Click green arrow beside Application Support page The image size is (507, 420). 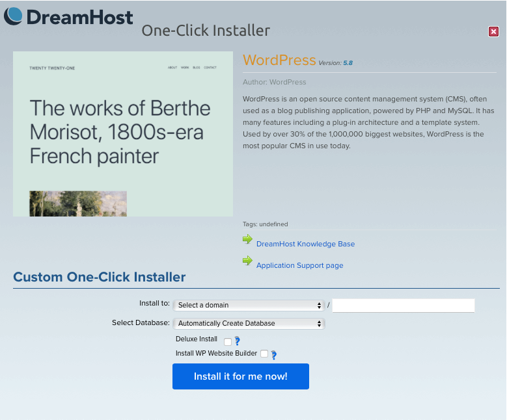(247, 261)
